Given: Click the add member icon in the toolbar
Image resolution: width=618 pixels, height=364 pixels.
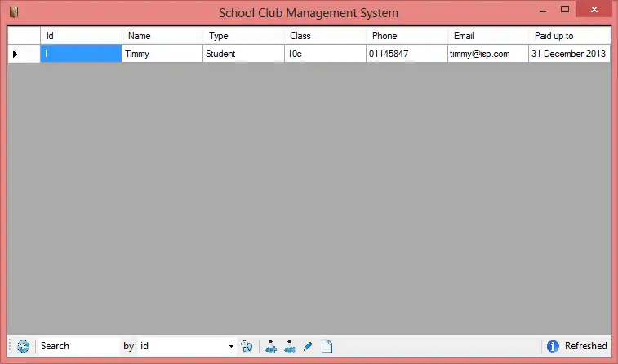Looking at the screenshot, I should (271, 346).
